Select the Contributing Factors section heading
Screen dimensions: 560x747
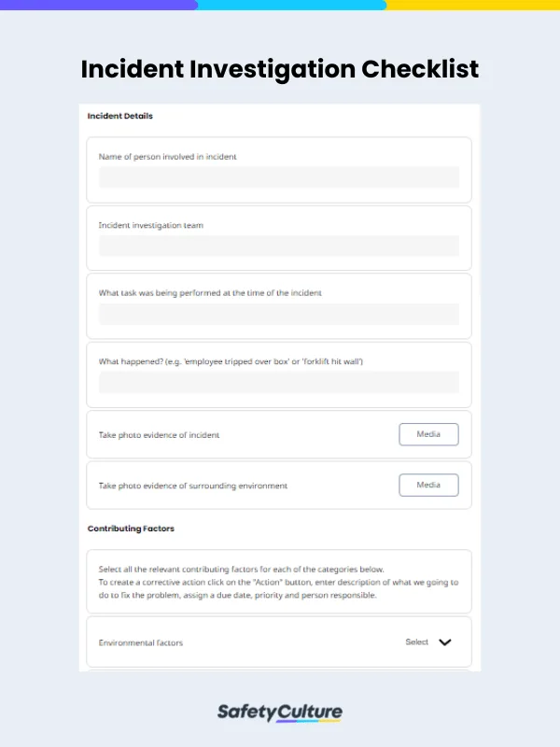point(131,529)
